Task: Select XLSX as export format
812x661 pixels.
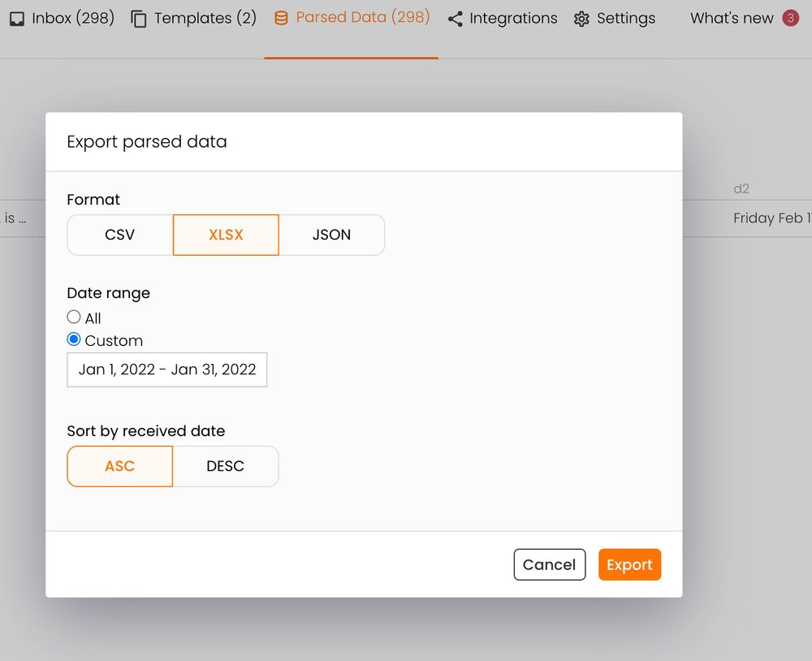Action: coord(226,235)
